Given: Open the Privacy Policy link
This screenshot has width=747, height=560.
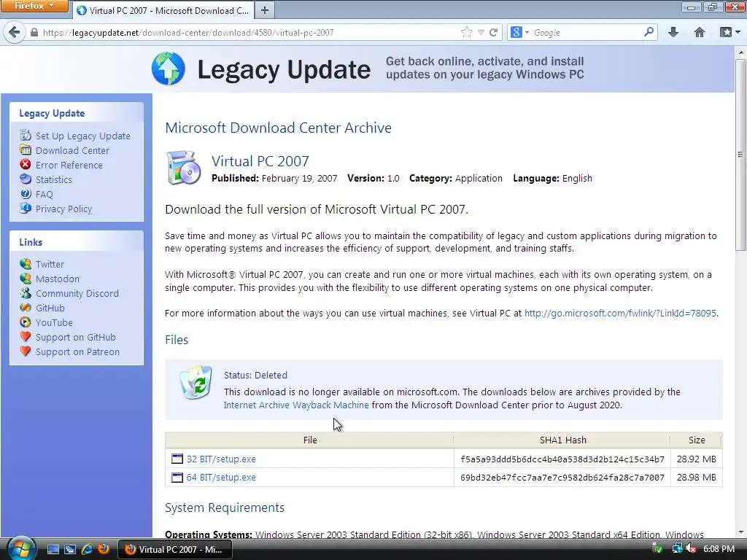Looking at the screenshot, I should coord(64,209).
